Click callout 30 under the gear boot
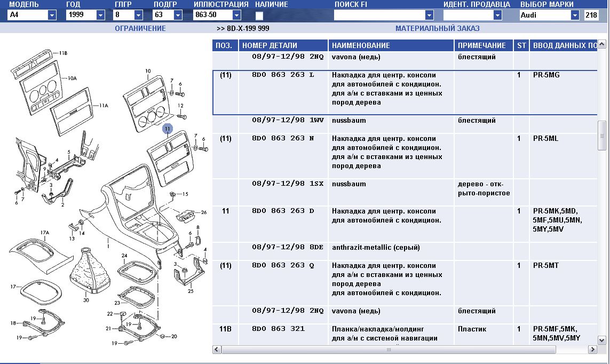This screenshot has height=364, width=610. pos(86,300)
